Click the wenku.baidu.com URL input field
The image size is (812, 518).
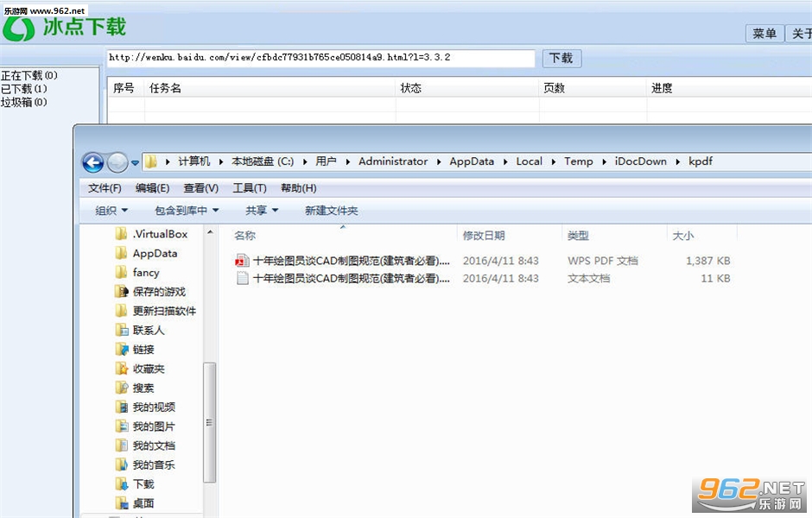pos(320,58)
